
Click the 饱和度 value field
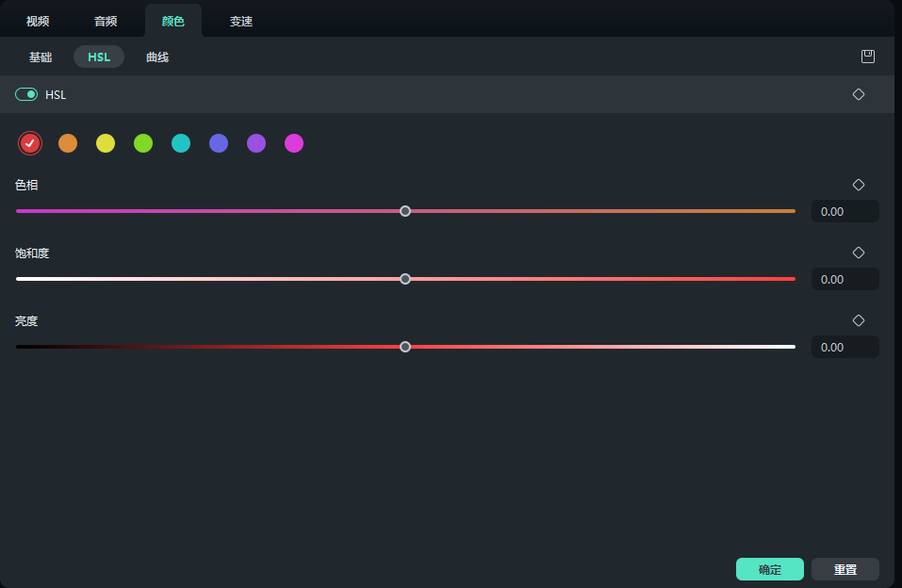click(845, 279)
